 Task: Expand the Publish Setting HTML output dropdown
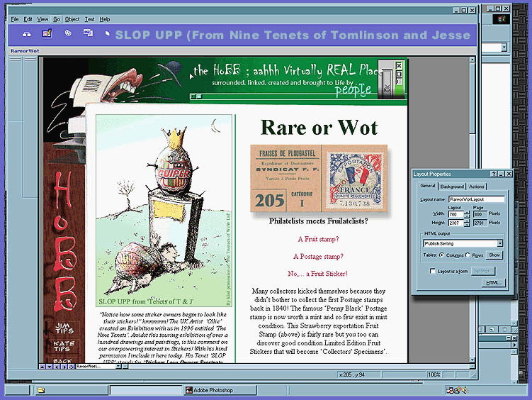click(499, 243)
